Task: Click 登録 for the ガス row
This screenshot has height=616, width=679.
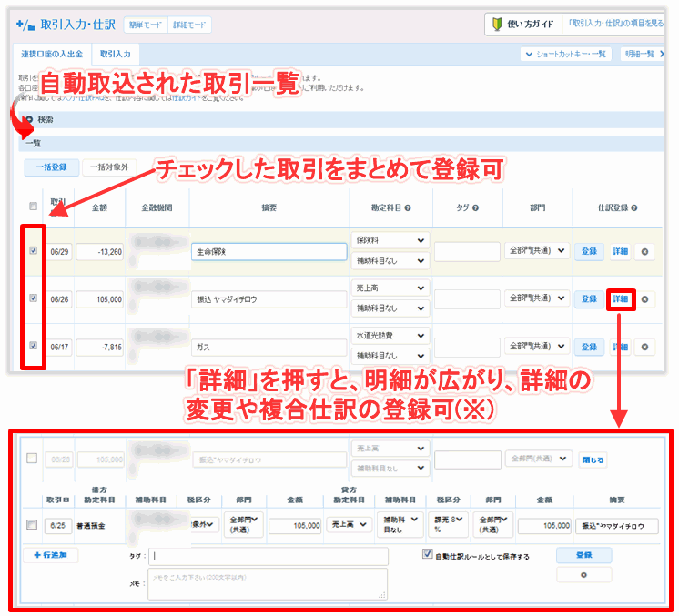Action: (x=589, y=348)
